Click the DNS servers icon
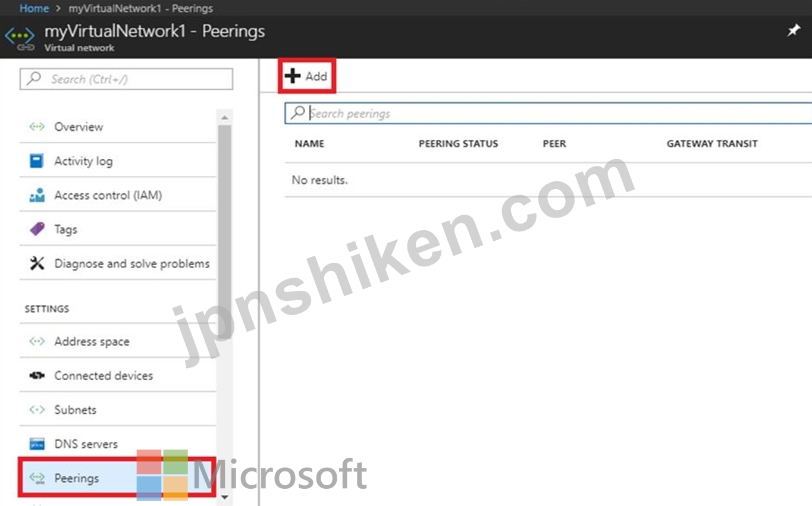 [37, 444]
